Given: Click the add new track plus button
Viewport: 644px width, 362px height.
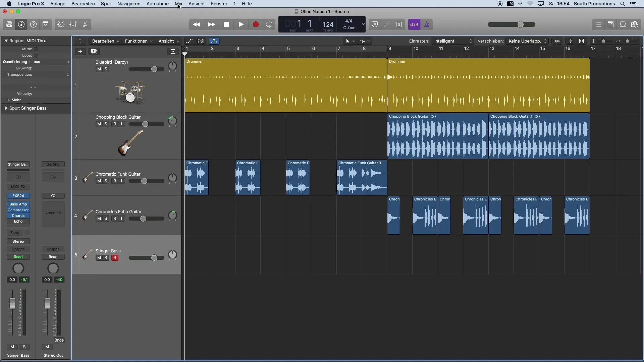Looking at the screenshot, I should 80,52.
